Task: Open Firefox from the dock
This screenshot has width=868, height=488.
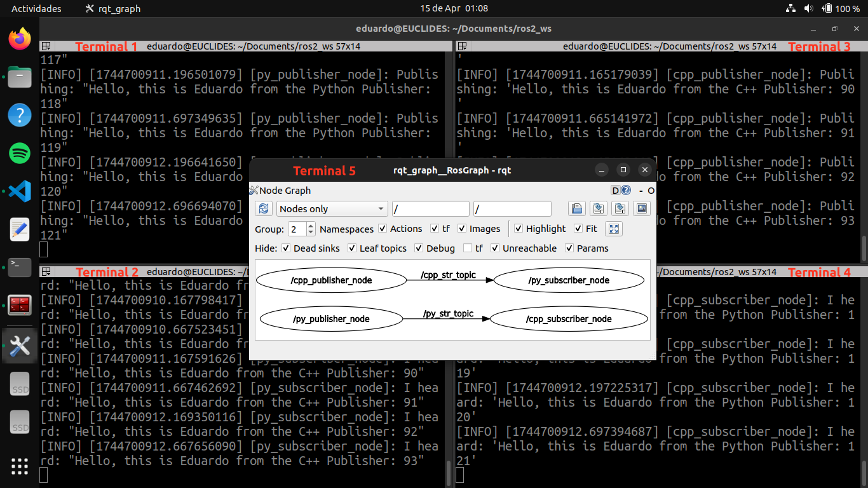Action: click(x=20, y=39)
